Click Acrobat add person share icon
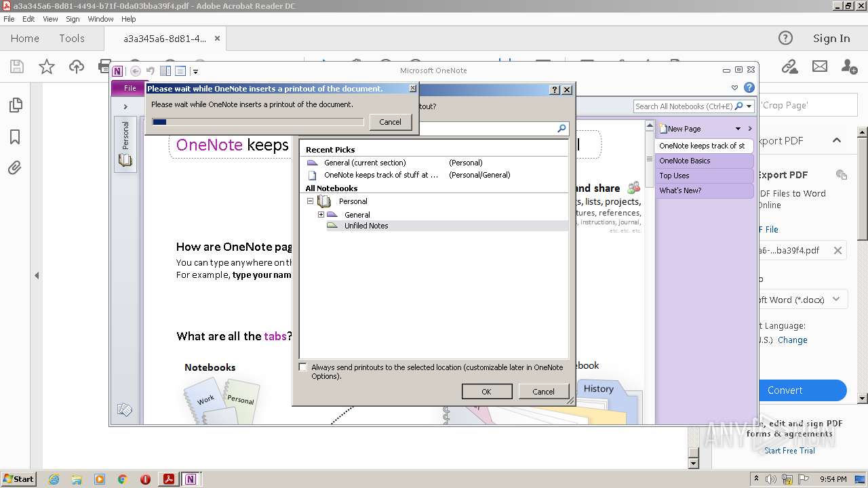868x488 pixels. 849,66
